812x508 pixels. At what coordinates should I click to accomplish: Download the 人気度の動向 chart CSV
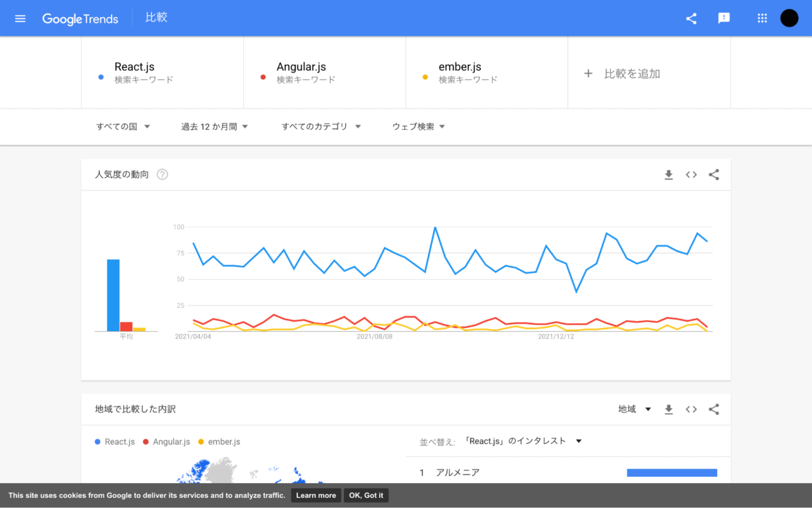[668, 175]
